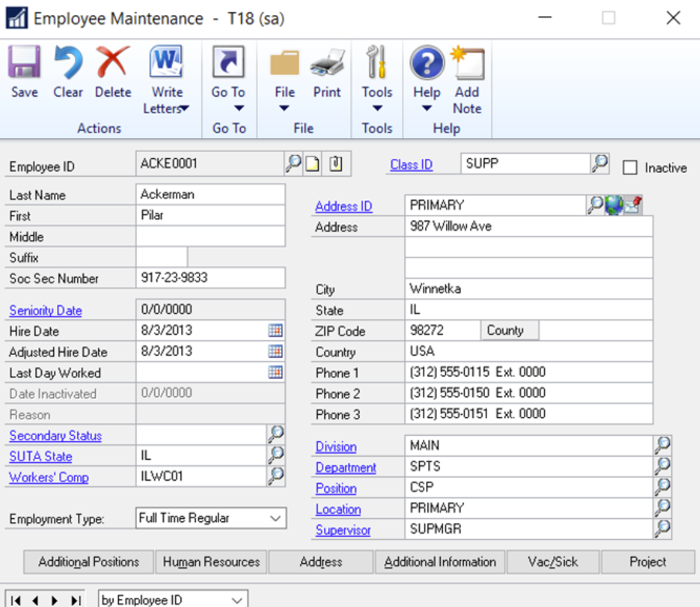Click the County button

(x=509, y=330)
